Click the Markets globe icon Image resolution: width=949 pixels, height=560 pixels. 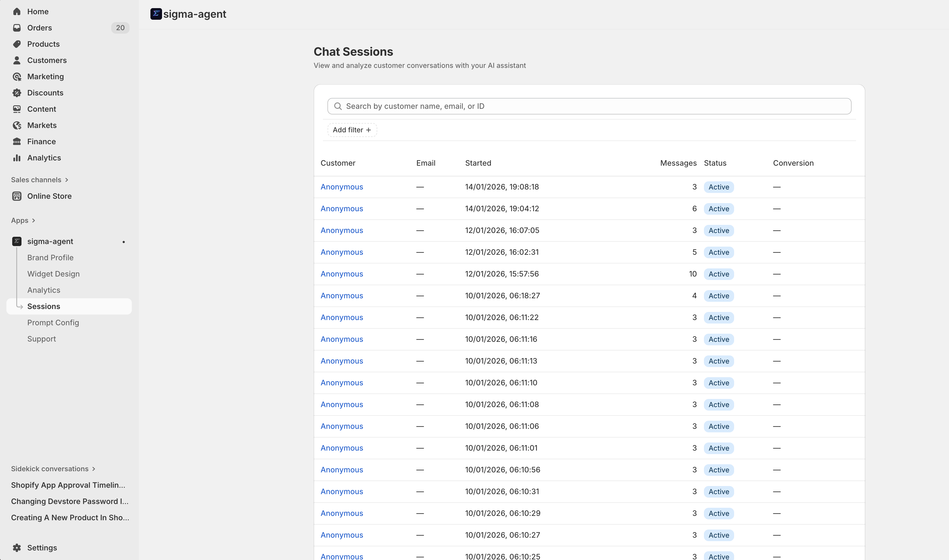17,125
